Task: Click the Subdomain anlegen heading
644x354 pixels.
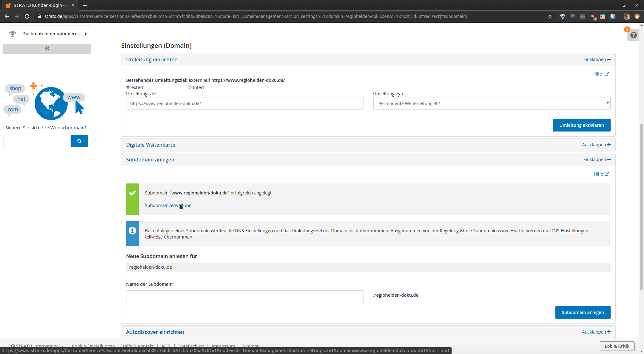Action: 150,160
